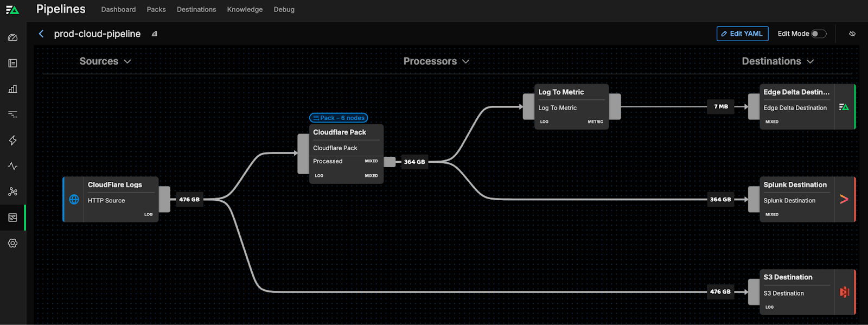
Task: Go to the Debug tab
Action: (284, 10)
